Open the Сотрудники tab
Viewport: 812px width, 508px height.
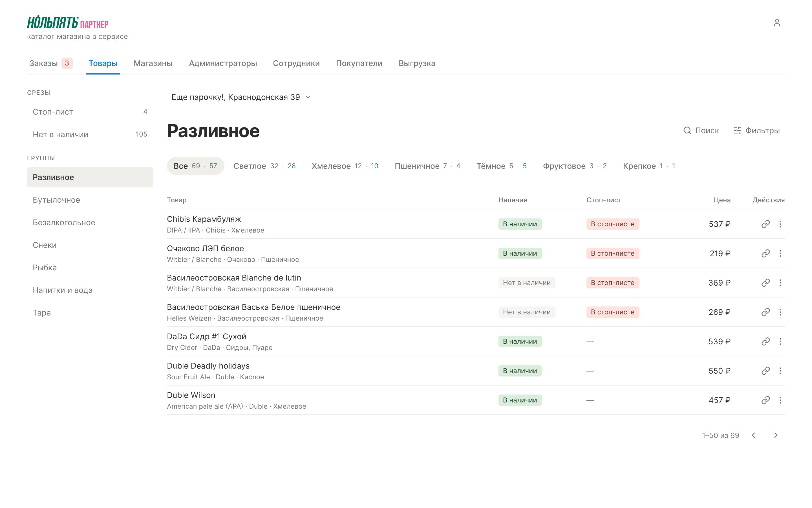pos(296,63)
